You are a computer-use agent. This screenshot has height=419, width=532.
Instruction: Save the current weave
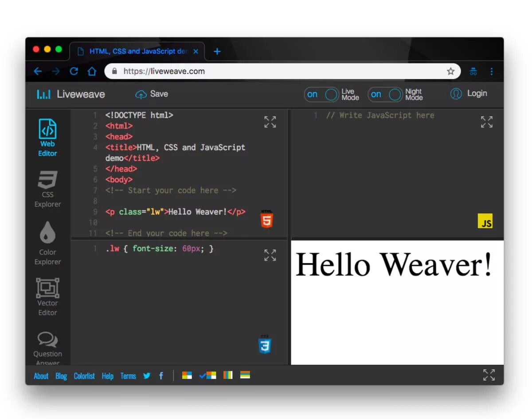coord(151,94)
